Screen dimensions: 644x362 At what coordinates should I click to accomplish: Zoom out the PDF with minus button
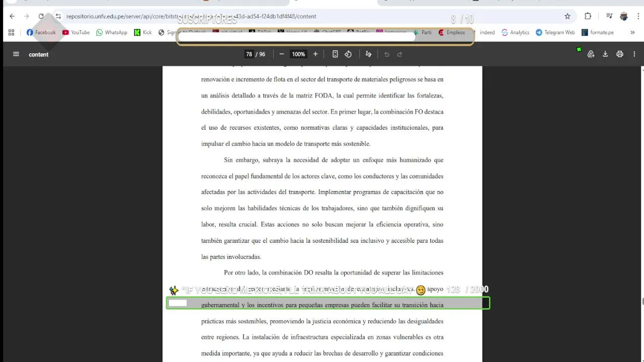[282, 54]
